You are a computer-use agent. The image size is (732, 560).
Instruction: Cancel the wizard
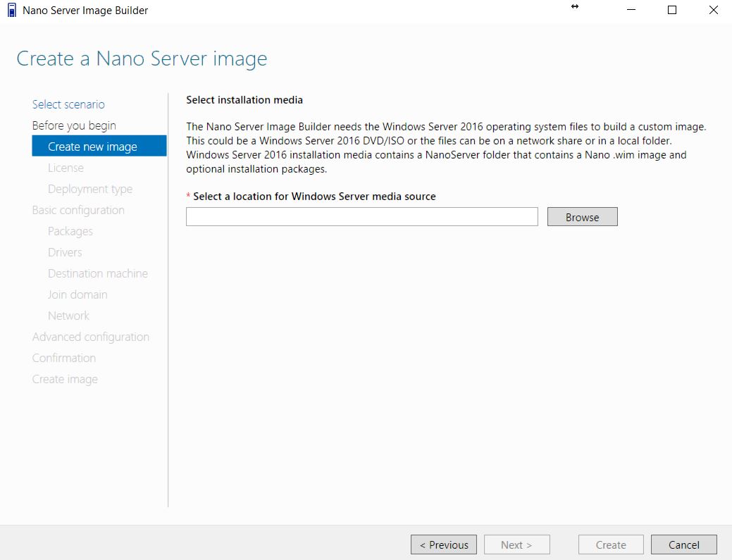[684, 545]
